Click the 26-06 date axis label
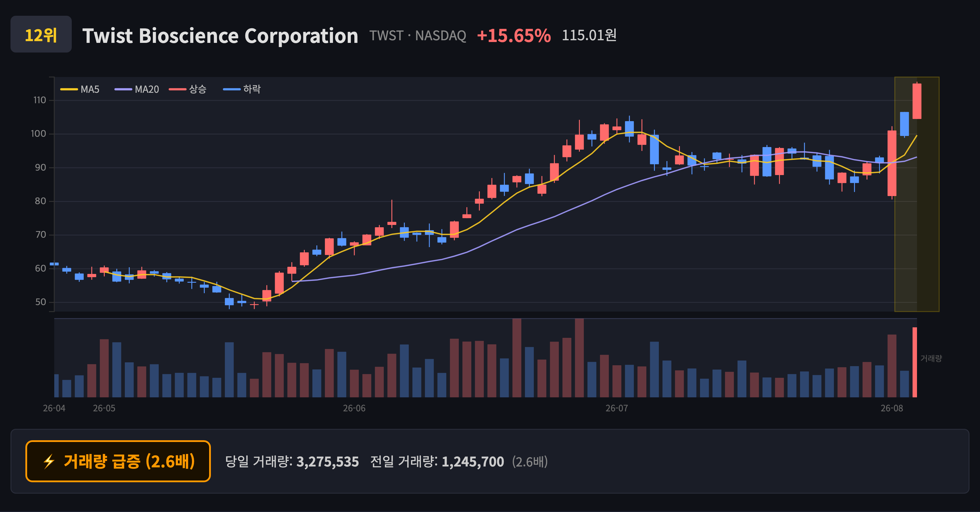Image resolution: width=980 pixels, height=512 pixels. click(x=354, y=408)
